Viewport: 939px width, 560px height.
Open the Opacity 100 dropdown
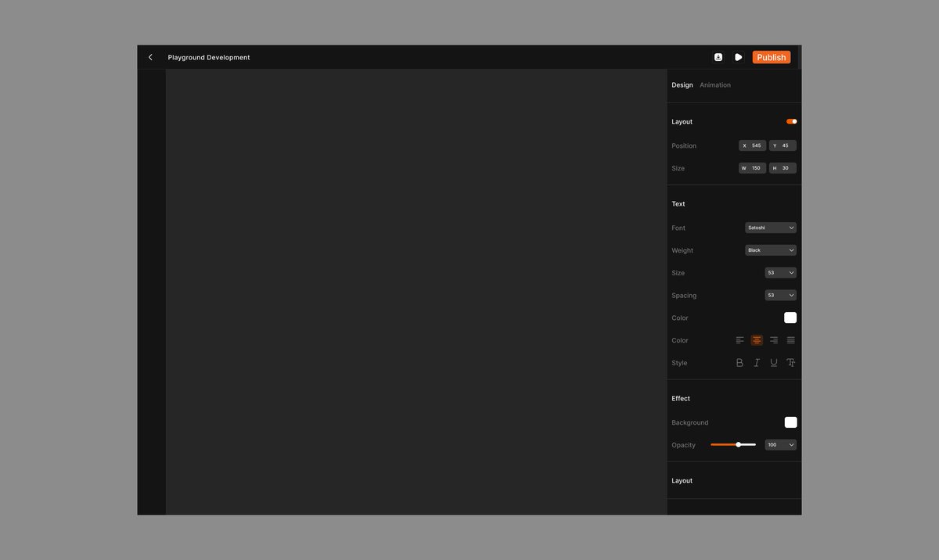tap(781, 445)
